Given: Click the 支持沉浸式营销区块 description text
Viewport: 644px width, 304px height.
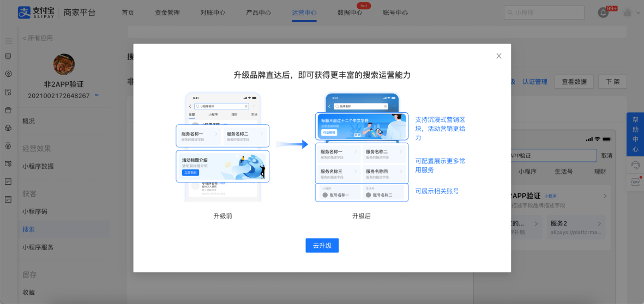Looking at the screenshot, I should pos(440,129).
